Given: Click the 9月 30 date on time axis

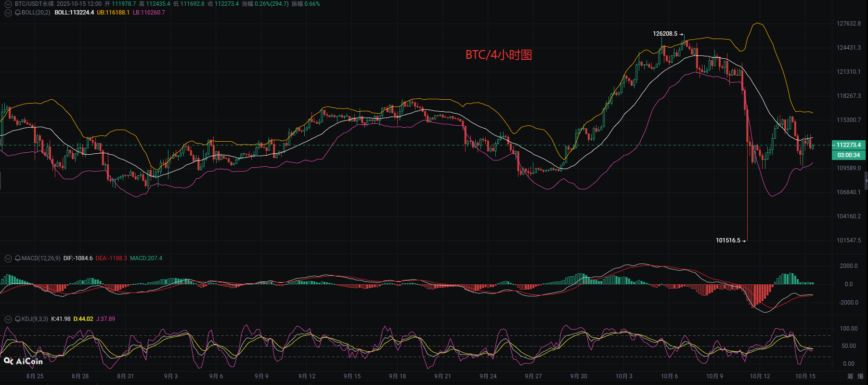Looking at the screenshot, I should (579, 376).
